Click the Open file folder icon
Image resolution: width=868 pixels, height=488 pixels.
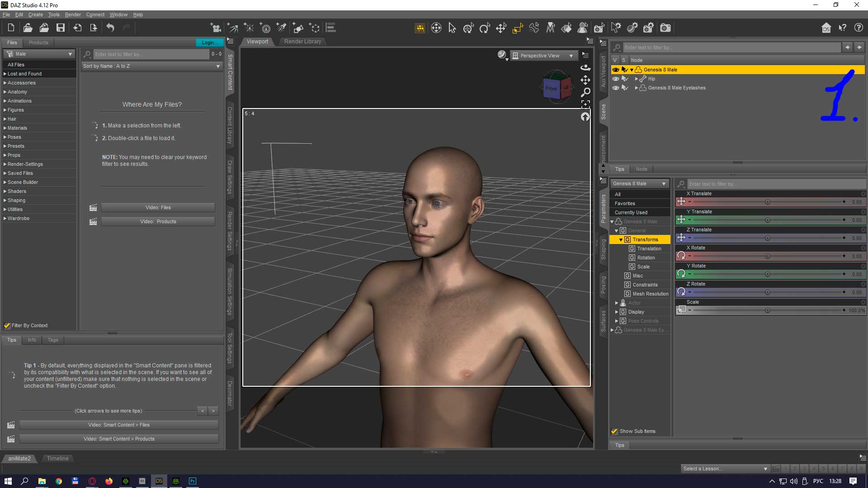28,28
